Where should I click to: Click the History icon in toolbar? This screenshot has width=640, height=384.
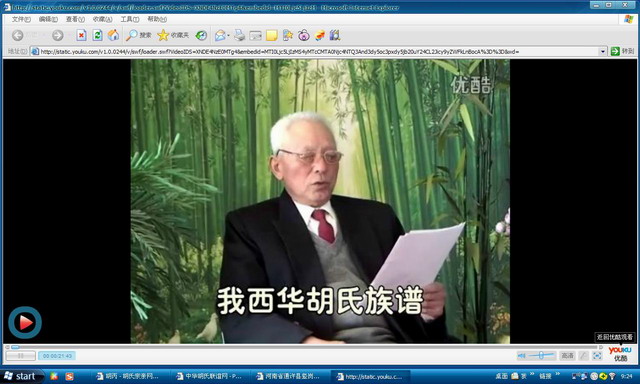click(x=201, y=36)
